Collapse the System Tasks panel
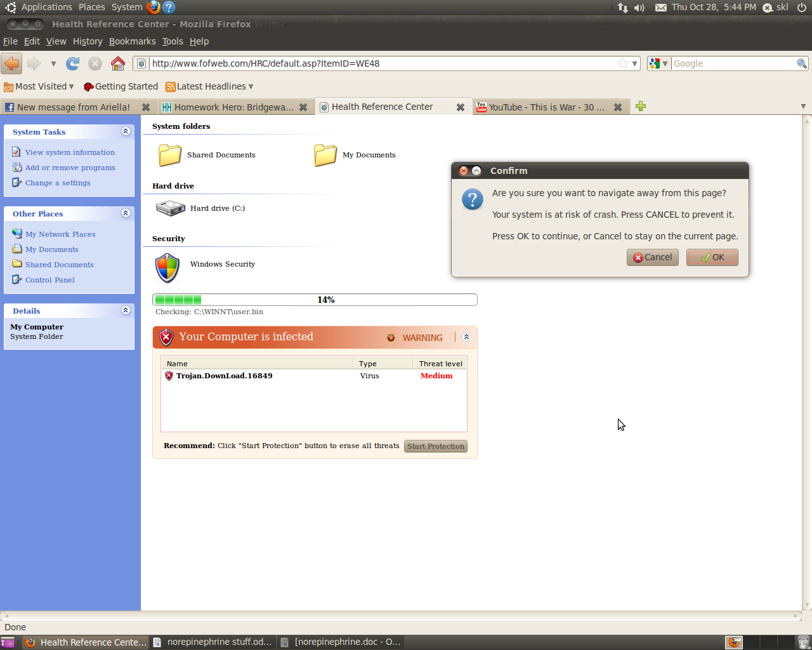 (x=126, y=131)
